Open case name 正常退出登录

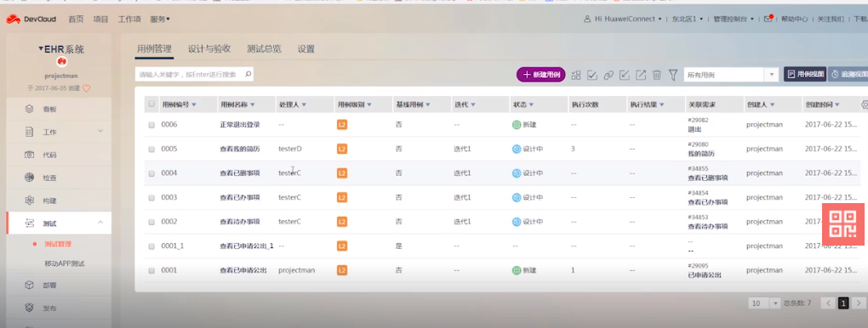tap(240, 125)
